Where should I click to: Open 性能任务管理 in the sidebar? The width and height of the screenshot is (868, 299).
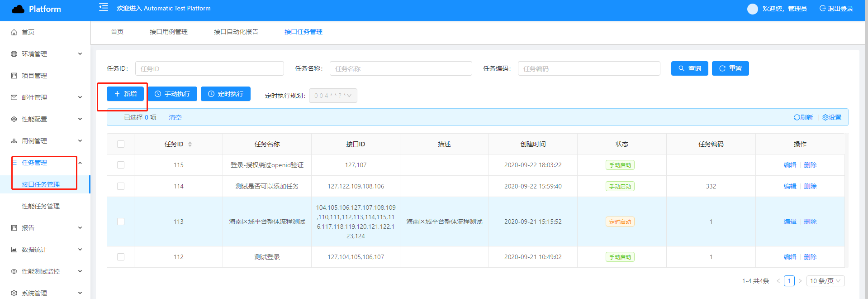(x=45, y=206)
